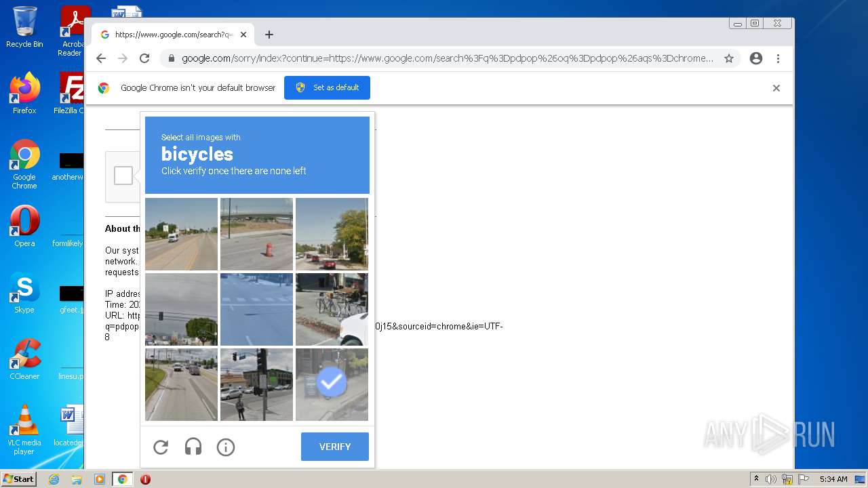Click Set as default button
The image size is (868, 488).
[327, 87]
